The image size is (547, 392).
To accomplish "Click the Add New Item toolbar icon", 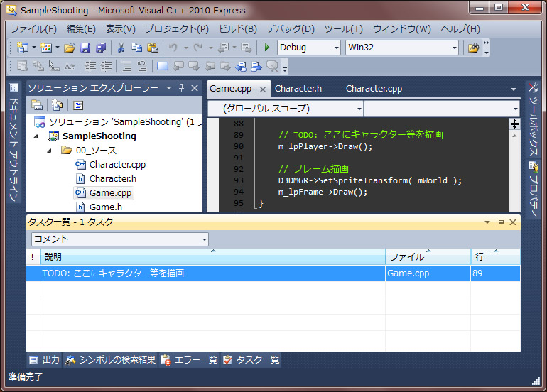I will (45, 48).
